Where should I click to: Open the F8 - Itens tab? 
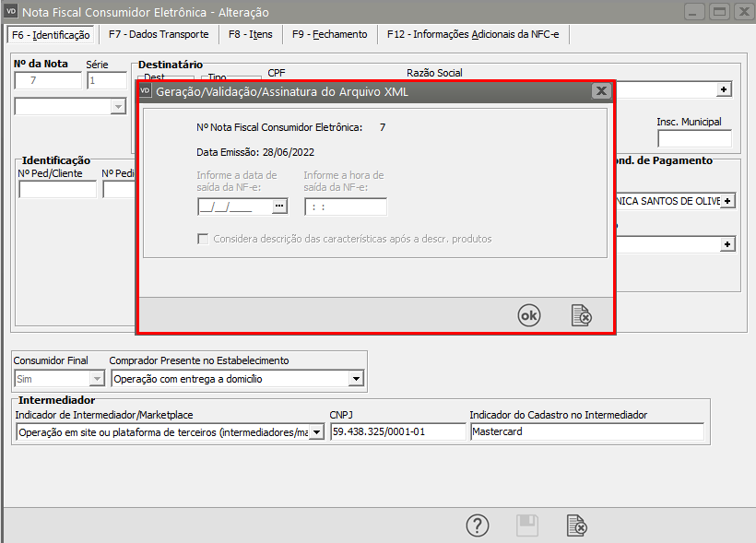[251, 34]
